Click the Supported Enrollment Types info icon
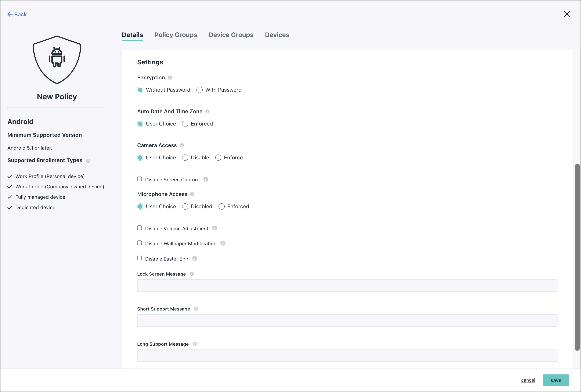The height and width of the screenshot is (392, 581). point(87,161)
